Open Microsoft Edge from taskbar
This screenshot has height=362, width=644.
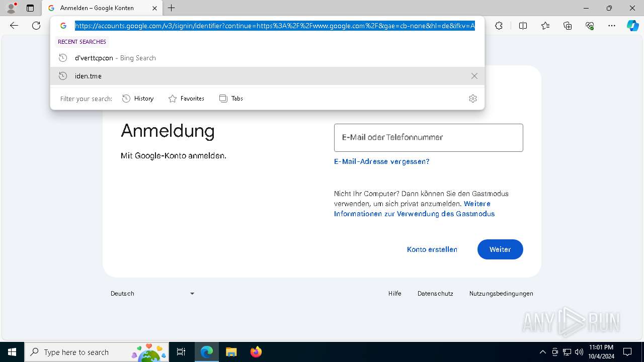(x=207, y=352)
